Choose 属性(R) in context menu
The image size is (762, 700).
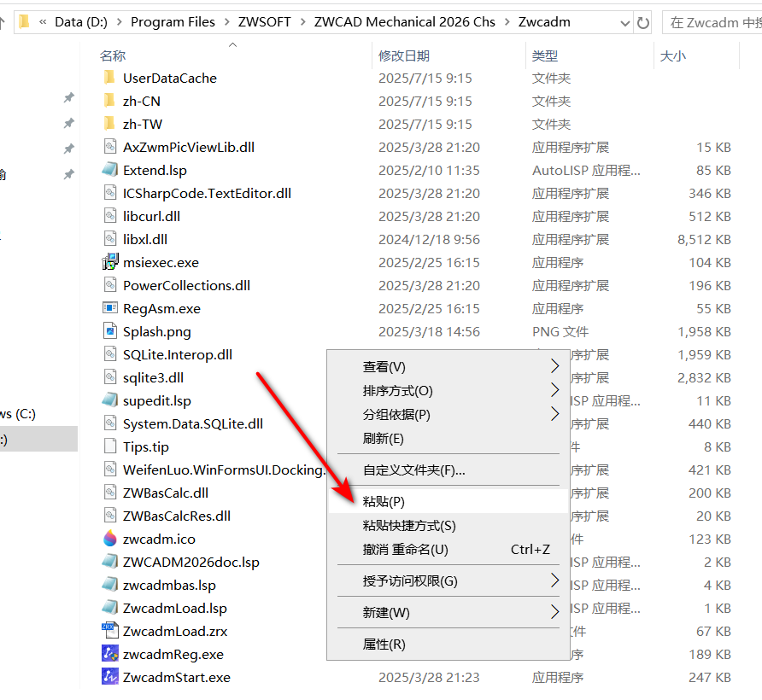448,645
